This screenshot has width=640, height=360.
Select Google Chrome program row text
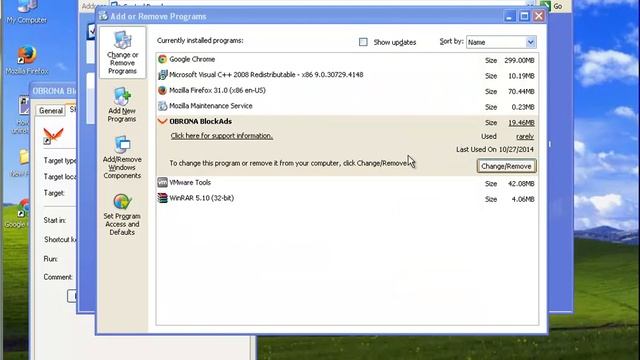point(192,59)
